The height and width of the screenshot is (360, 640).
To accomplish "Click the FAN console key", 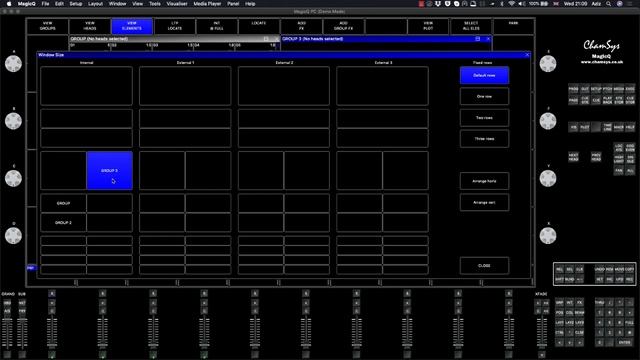I will [619, 171].
